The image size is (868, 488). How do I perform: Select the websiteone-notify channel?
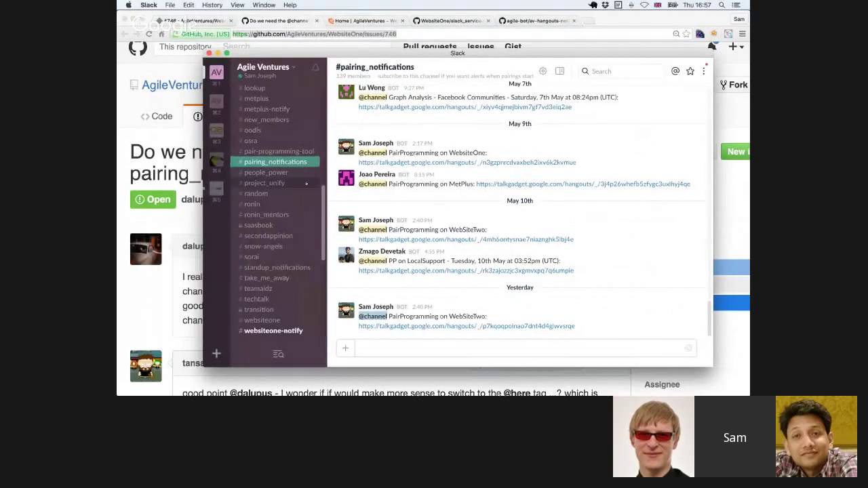point(273,331)
